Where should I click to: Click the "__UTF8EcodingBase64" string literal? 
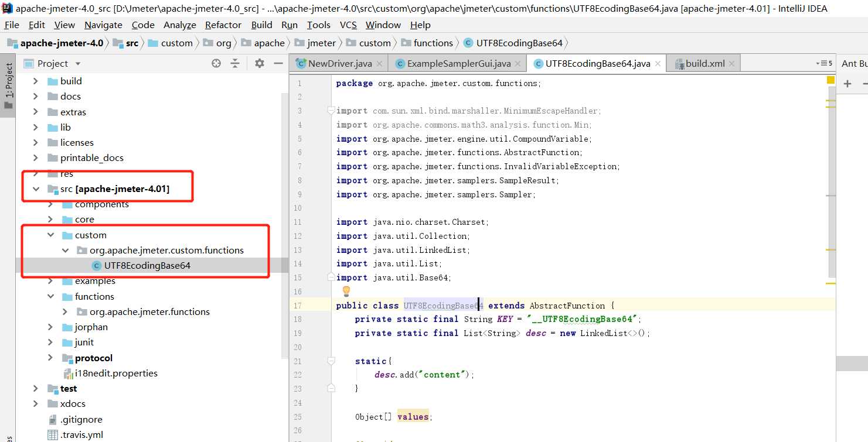pos(582,319)
